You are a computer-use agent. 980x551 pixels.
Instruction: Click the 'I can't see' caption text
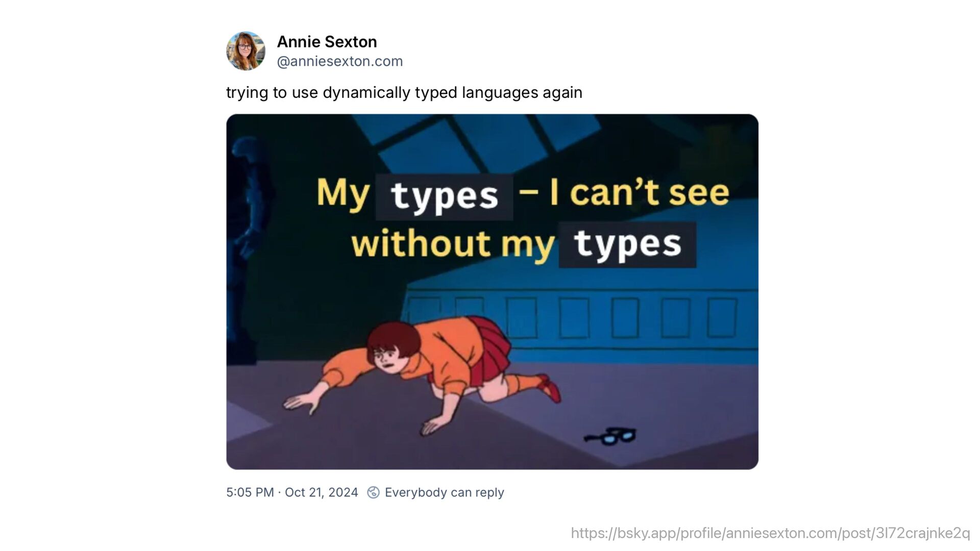639,192
